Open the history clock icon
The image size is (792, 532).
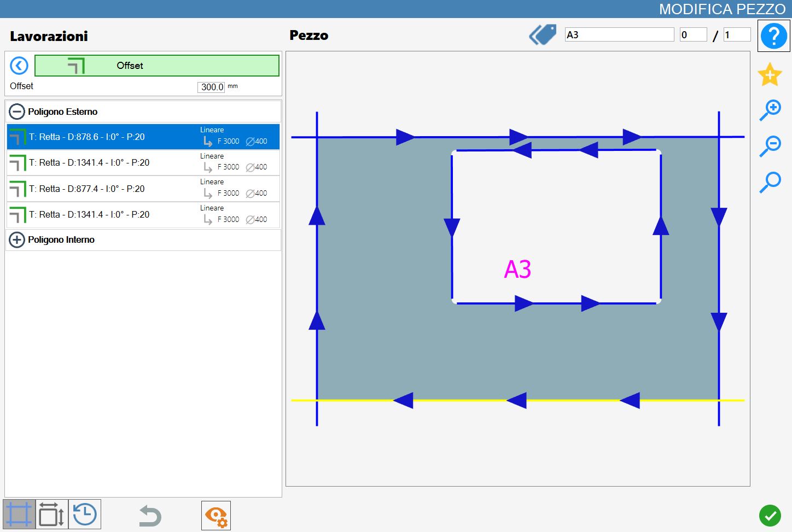pos(85,515)
